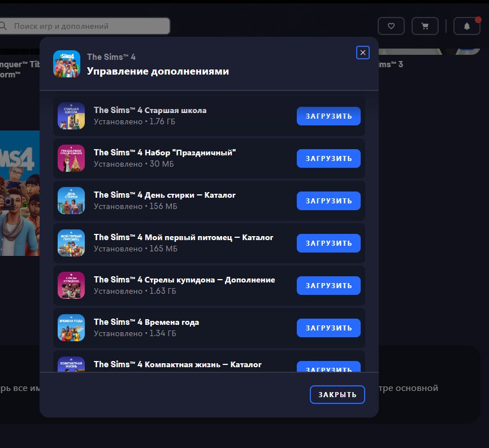Download the Набор Праздничный pack
Screen dimensions: 489x448
pyautogui.click(x=328, y=158)
